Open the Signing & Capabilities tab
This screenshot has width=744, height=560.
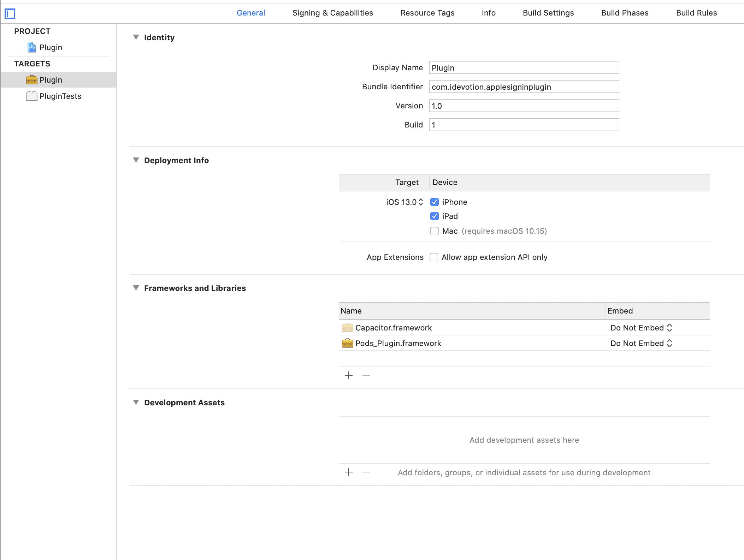click(x=333, y=13)
